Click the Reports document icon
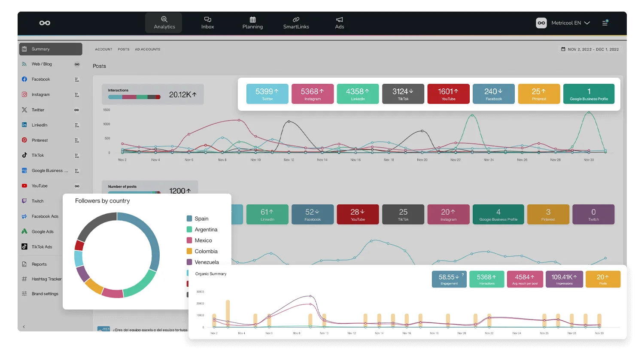Image resolution: width=644 pixels, height=349 pixels. 24,264
